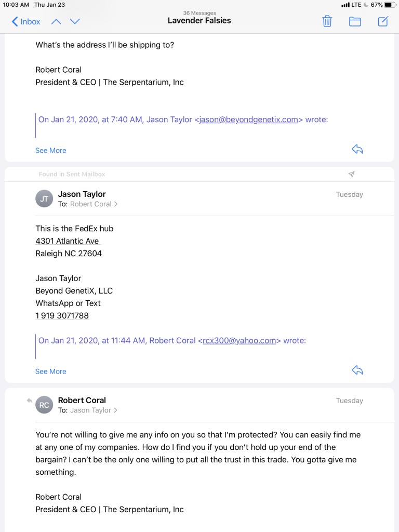Tap the JT sender avatar
Image resolution: width=399 pixels, height=532 pixels.
point(44,199)
